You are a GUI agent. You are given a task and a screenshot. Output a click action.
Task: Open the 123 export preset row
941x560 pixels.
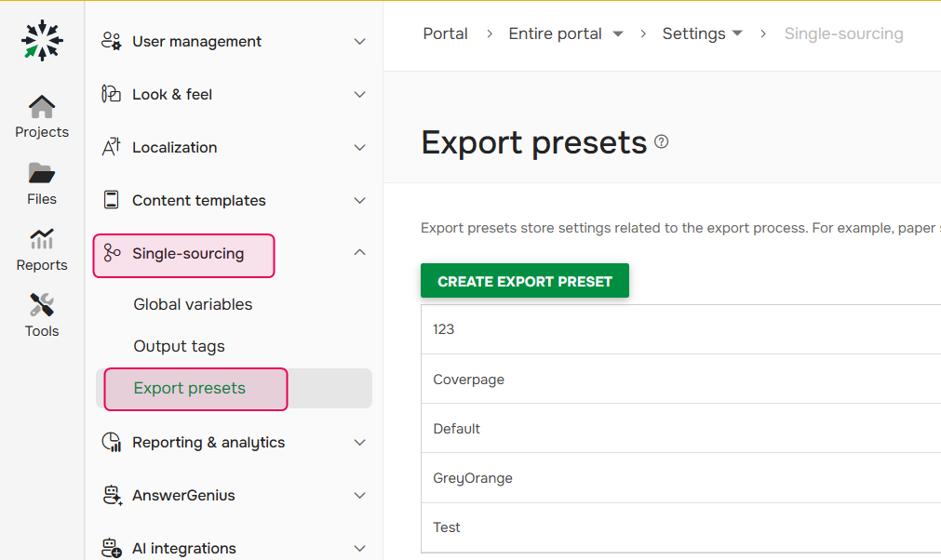(680, 329)
